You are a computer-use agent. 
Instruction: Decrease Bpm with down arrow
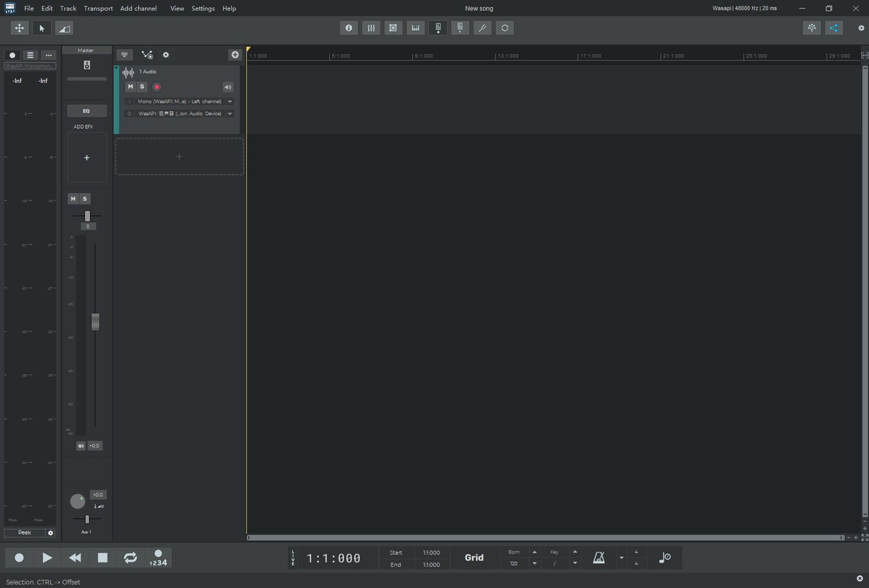535,563
